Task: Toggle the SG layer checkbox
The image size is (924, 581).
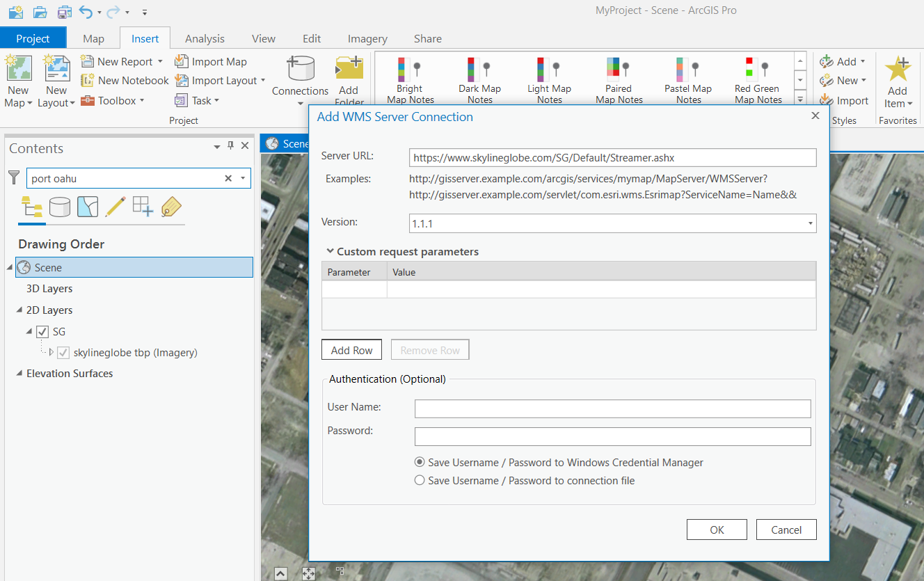Action: pos(42,332)
